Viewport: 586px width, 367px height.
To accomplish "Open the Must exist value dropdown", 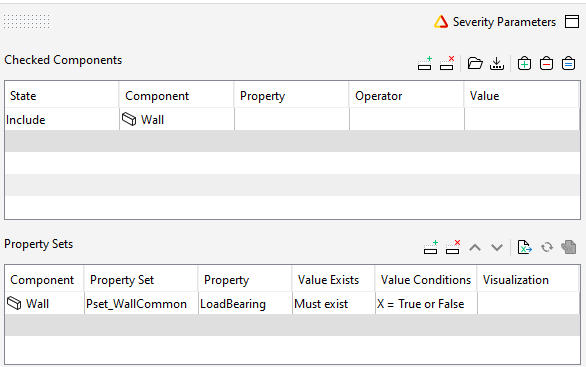I will coord(333,304).
